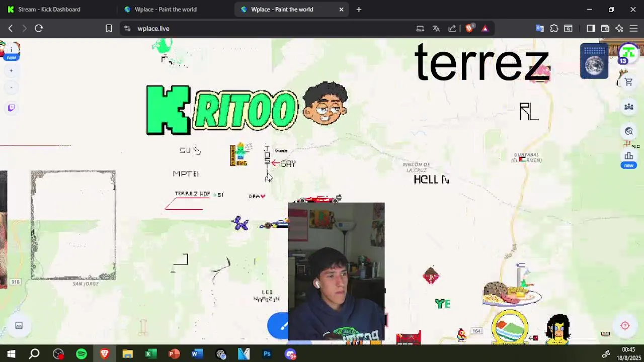This screenshot has width=644, height=362.
Task: Open File Explorer from the taskbar
Action: (x=127, y=354)
